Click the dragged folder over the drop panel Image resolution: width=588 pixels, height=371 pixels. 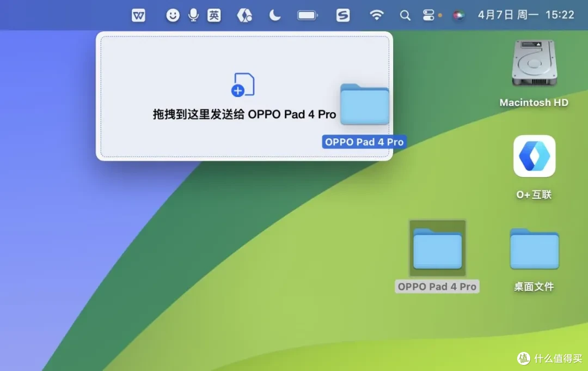coord(364,104)
